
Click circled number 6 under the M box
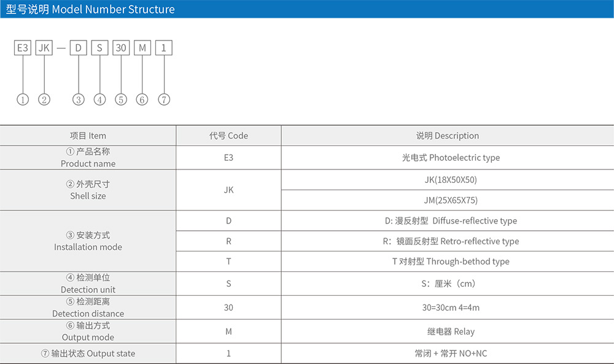(x=142, y=99)
